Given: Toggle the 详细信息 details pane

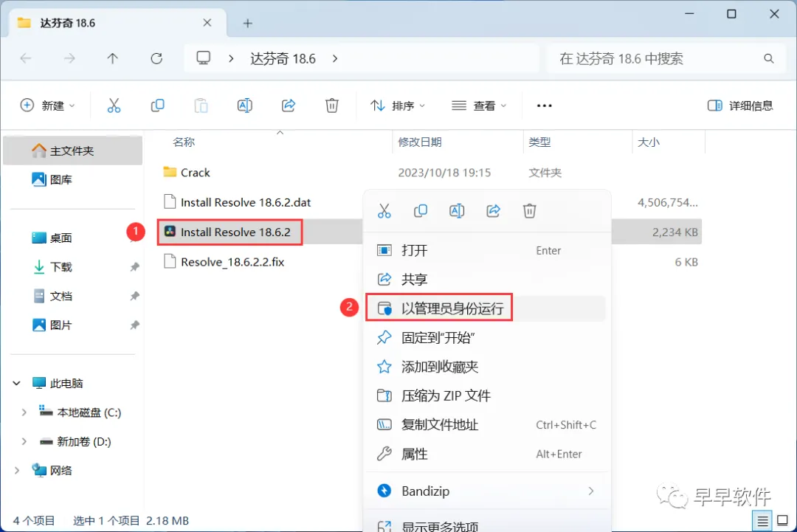Looking at the screenshot, I should click(x=740, y=106).
